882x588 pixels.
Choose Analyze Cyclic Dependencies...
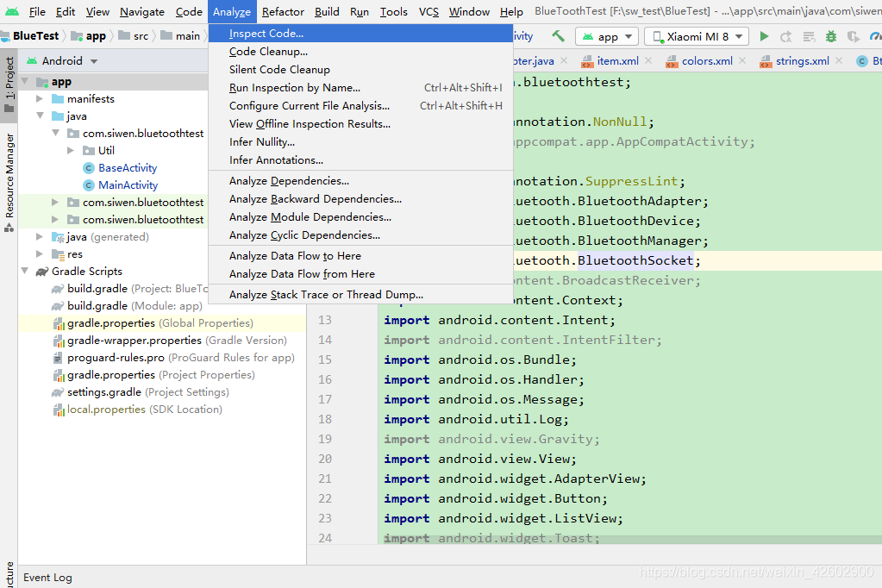point(360,235)
